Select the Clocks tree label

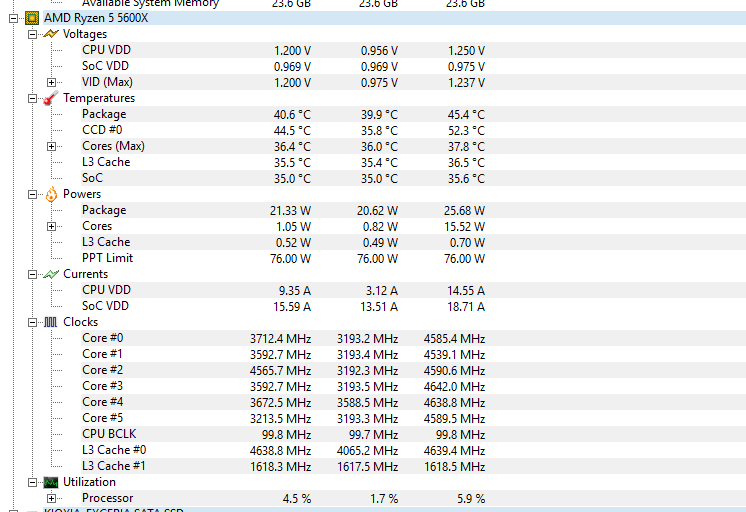click(80, 322)
